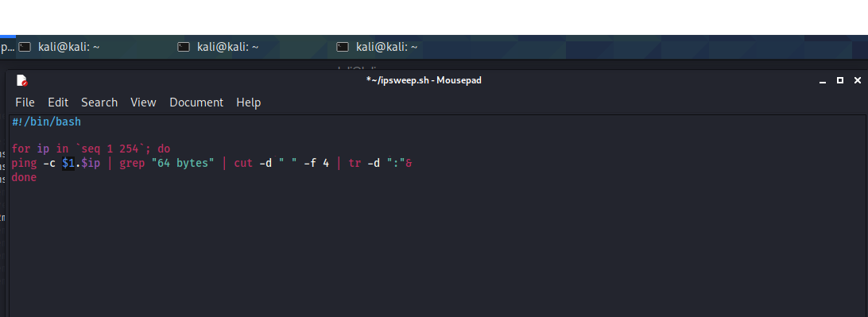Click the "64 bytes" grep string

pos(182,163)
